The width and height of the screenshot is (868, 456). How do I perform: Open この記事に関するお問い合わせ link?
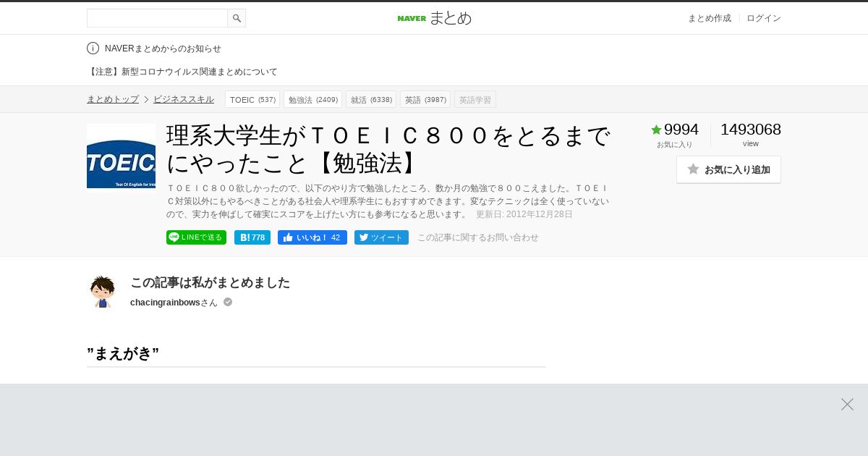point(478,237)
